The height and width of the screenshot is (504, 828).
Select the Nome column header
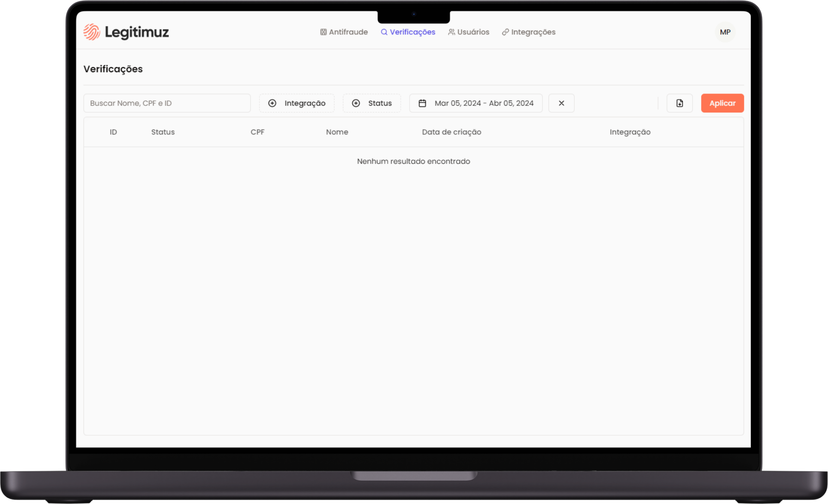pyautogui.click(x=337, y=132)
